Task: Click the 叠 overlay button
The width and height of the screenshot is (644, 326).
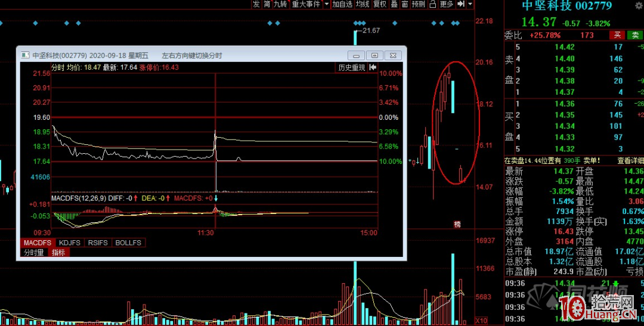Action: [394, 4]
